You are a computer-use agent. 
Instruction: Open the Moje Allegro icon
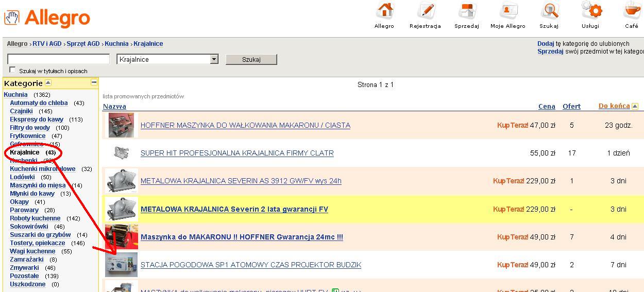(x=509, y=10)
